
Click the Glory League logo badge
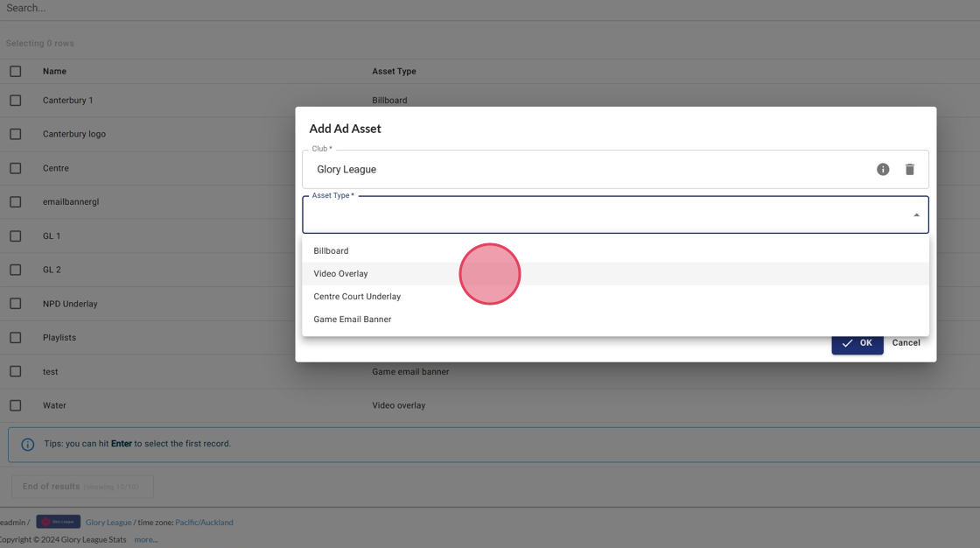[58, 522]
